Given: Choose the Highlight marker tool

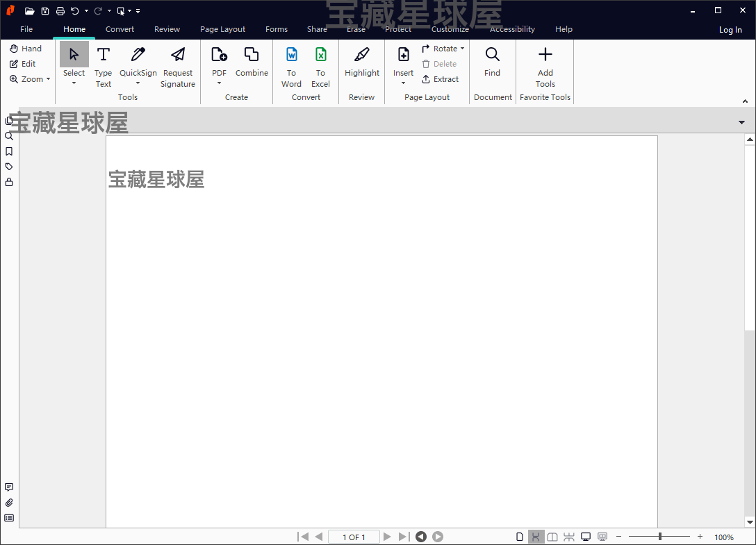Looking at the screenshot, I should (361, 60).
